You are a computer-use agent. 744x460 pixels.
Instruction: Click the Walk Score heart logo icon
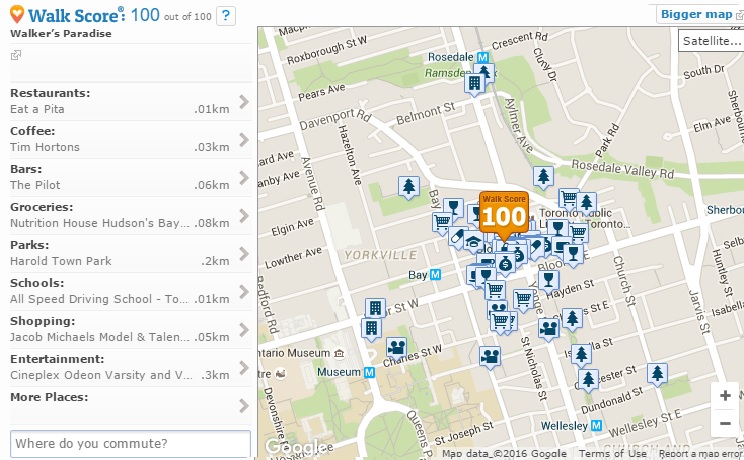click(17, 14)
